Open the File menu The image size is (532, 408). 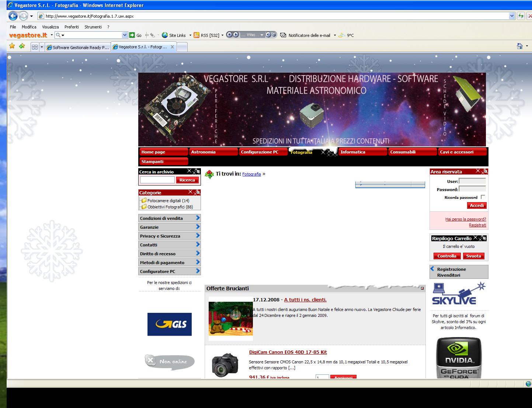[x=13, y=27]
